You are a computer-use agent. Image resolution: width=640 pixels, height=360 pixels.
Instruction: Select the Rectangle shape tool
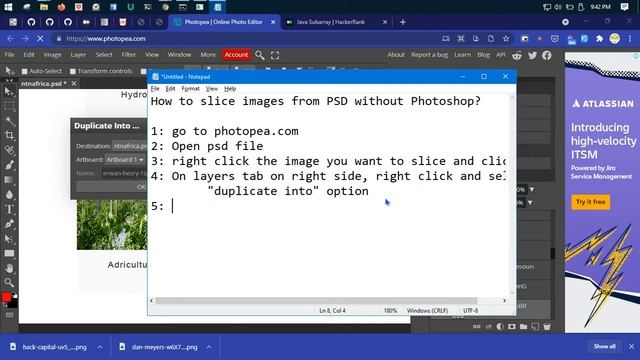pos(9,253)
